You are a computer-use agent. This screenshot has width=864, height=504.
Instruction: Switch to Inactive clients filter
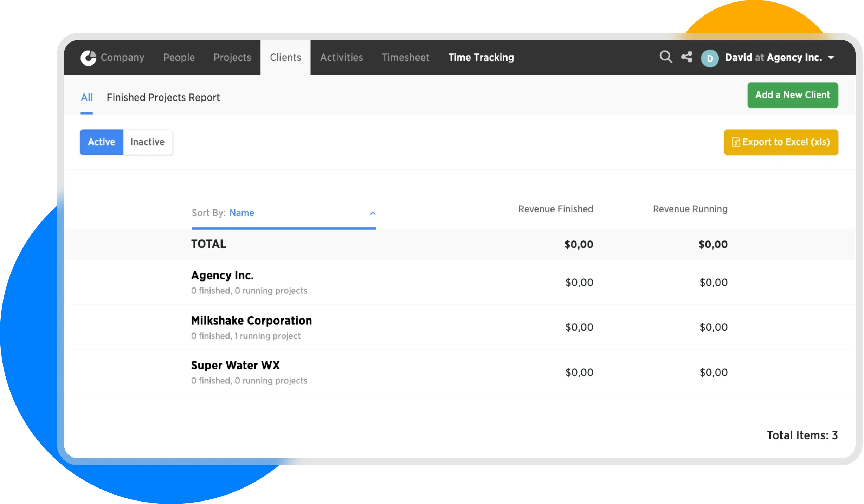147,142
